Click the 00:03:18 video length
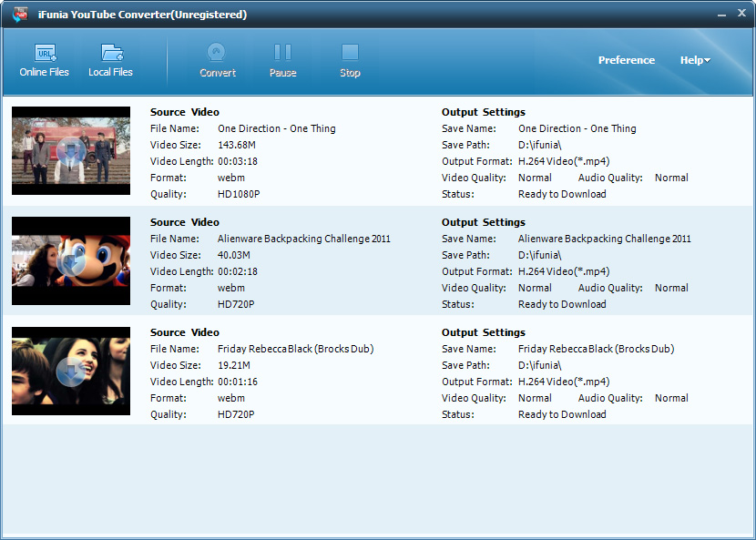756x540 pixels. pos(237,161)
